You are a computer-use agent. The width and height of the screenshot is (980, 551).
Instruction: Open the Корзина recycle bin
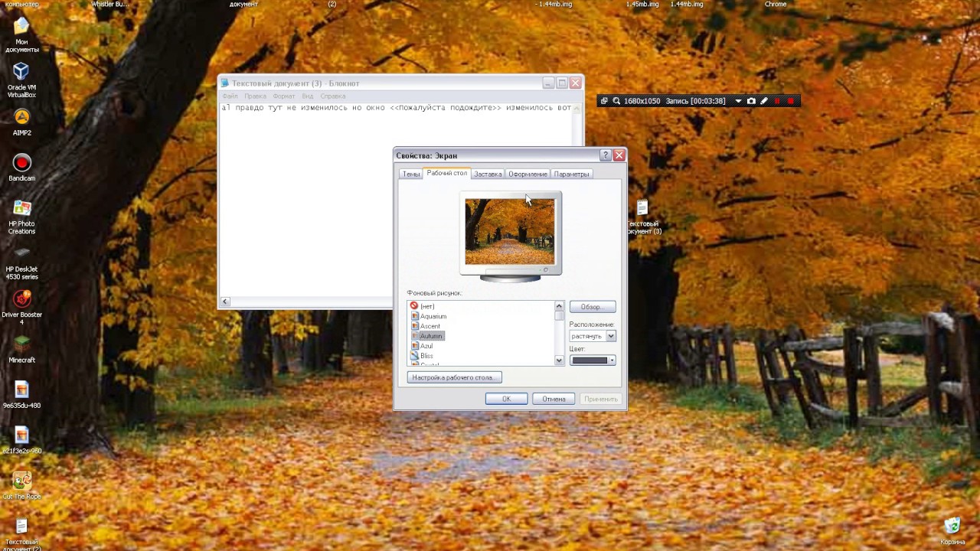click(952, 531)
